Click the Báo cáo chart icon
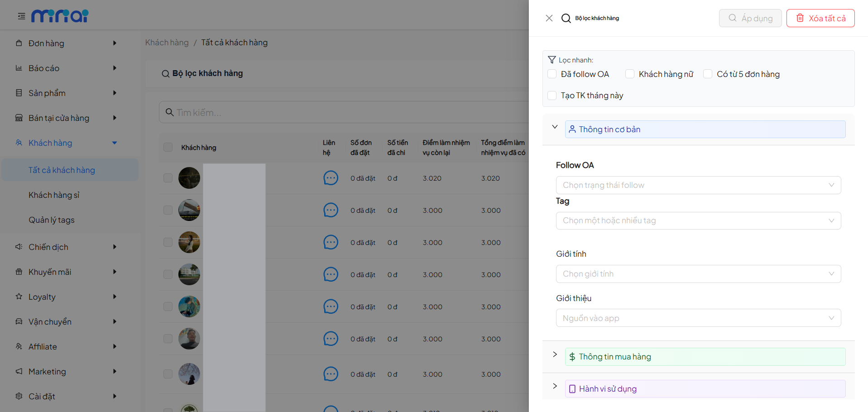Screen dimensions: 868x412 coord(19,68)
